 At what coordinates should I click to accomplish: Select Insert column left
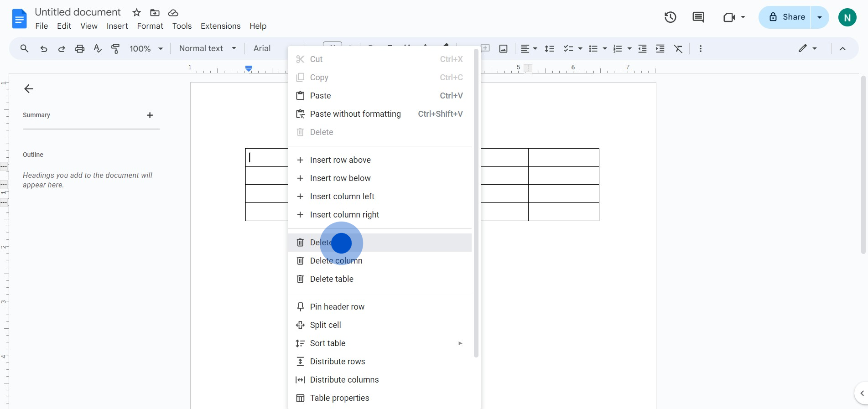click(x=380, y=197)
